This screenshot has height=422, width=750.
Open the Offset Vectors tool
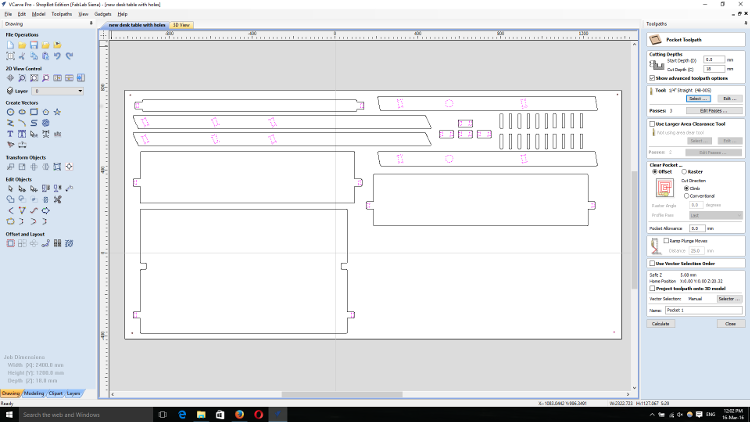[11, 244]
